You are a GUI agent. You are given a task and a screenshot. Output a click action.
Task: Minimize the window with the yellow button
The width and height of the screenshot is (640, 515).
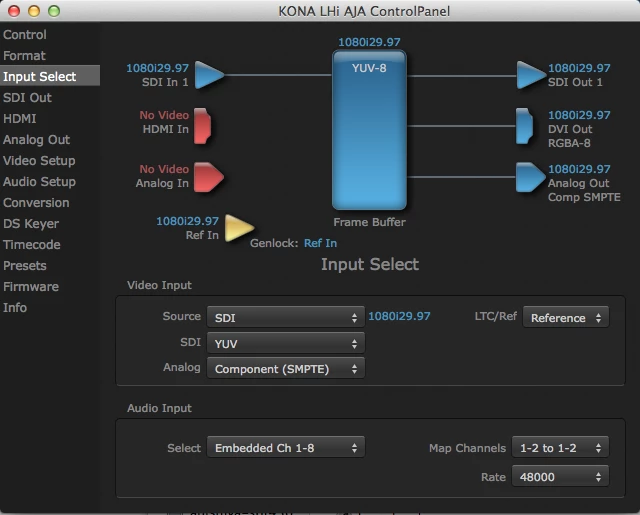click(34, 11)
